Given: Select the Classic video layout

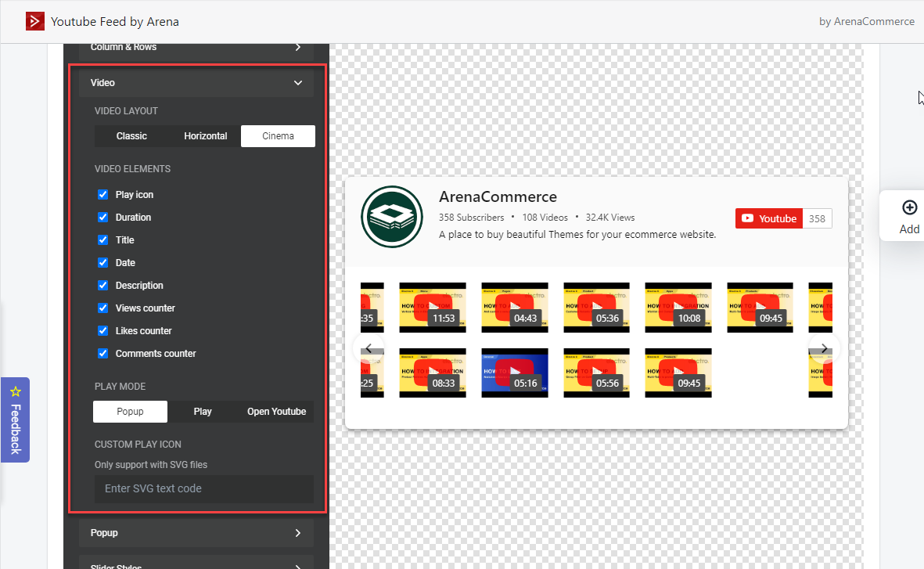Looking at the screenshot, I should [131, 136].
